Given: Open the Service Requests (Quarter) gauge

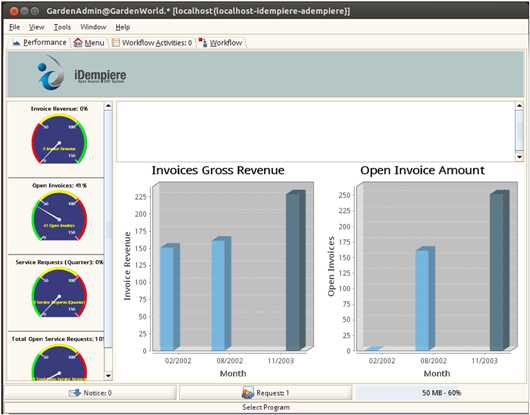Looking at the screenshot, I should (59, 292).
